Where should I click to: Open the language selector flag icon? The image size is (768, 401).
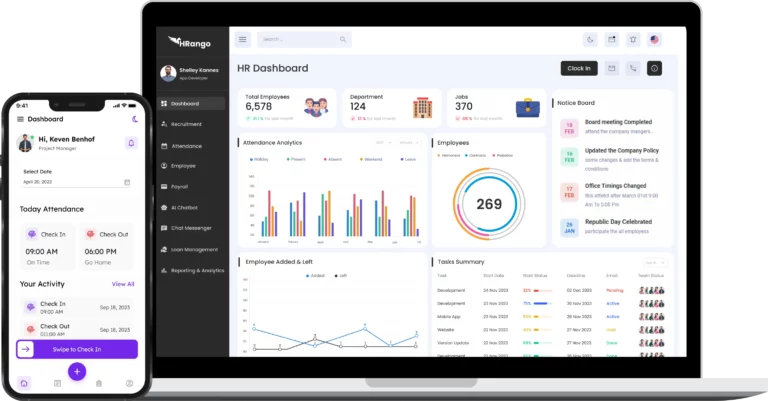(x=655, y=40)
